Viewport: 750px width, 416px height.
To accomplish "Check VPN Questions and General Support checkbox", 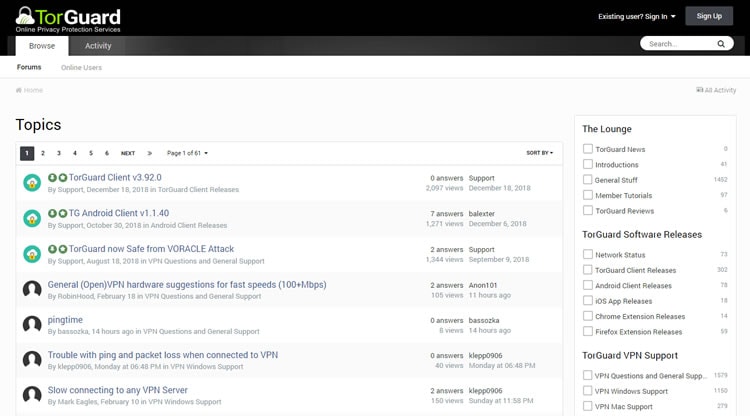I will pos(588,375).
